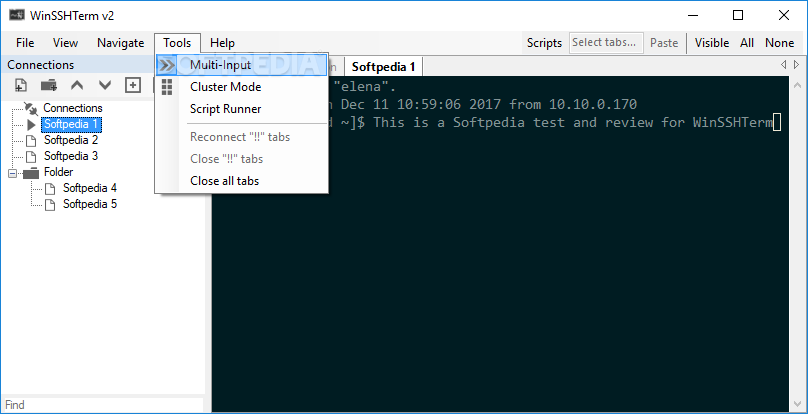The height and width of the screenshot is (414, 808).
Task: Click the Select tabs... field
Action: point(606,43)
